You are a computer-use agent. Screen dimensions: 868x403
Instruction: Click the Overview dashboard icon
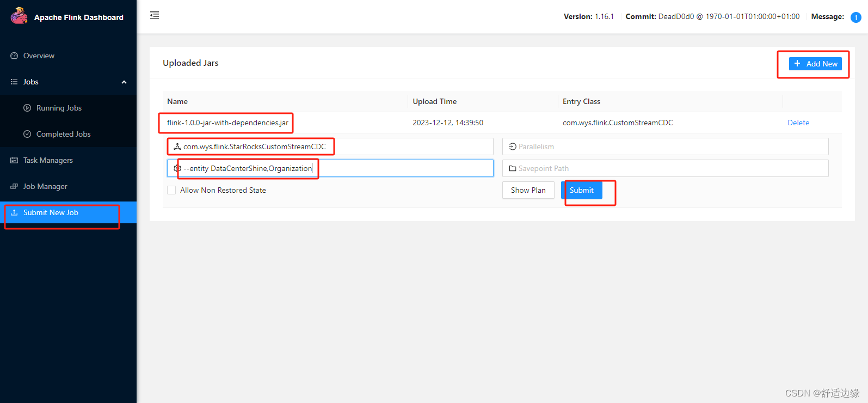[14, 56]
